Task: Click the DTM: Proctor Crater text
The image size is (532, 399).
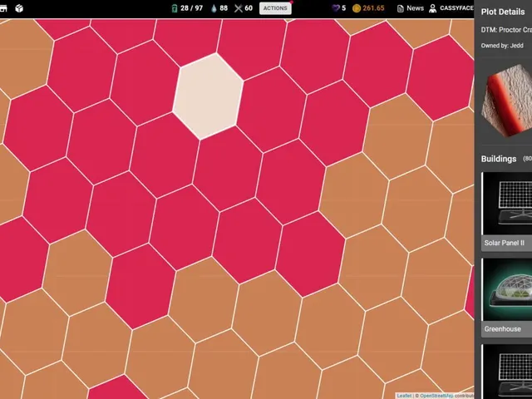Action: click(x=506, y=30)
